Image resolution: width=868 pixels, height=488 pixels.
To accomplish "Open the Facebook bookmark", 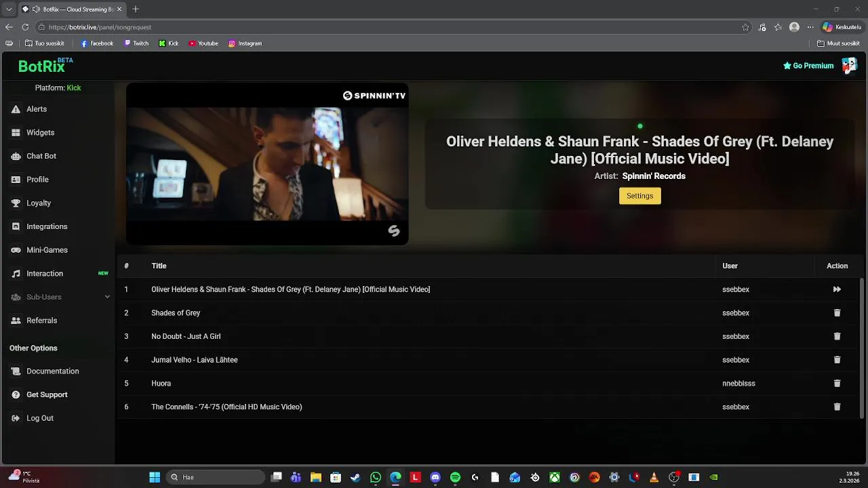I will point(97,43).
